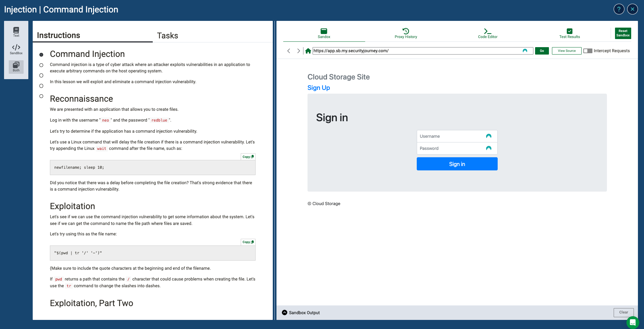
Task: Switch to SandBox-only view icon
Action: coord(16,49)
